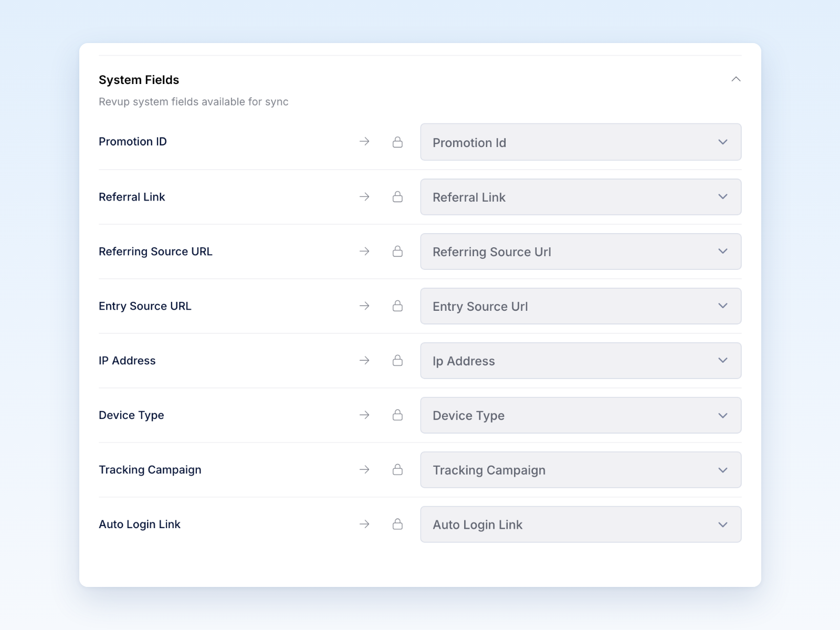The height and width of the screenshot is (630, 840).
Task: Click the arrow icon in Entry Source URL row
Action: (x=364, y=306)
